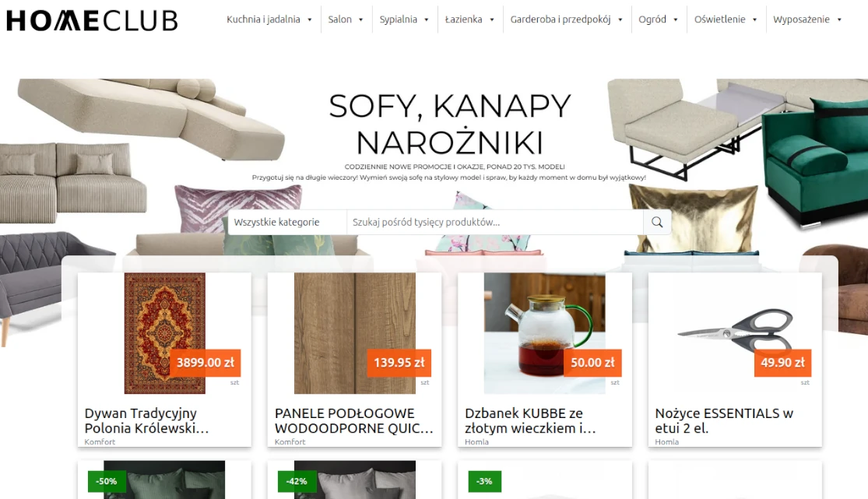Viewport: 868px width, 499px height.
Task: Click the product search text field
Action: 495,222
